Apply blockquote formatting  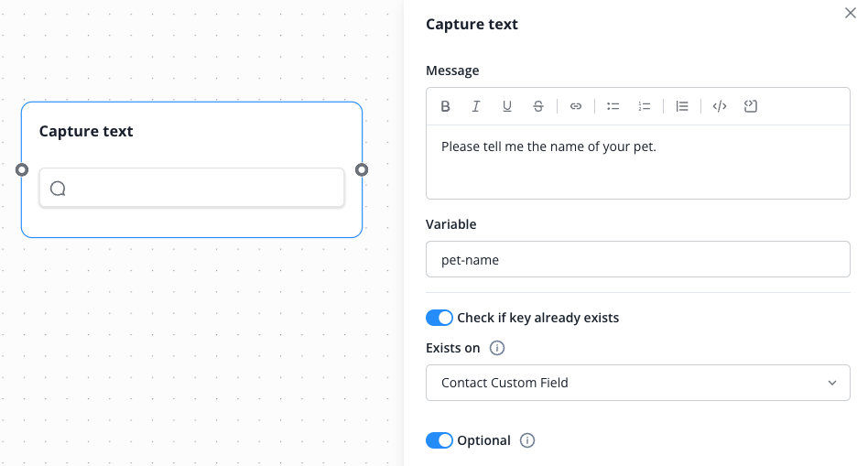tap(682, 106)
